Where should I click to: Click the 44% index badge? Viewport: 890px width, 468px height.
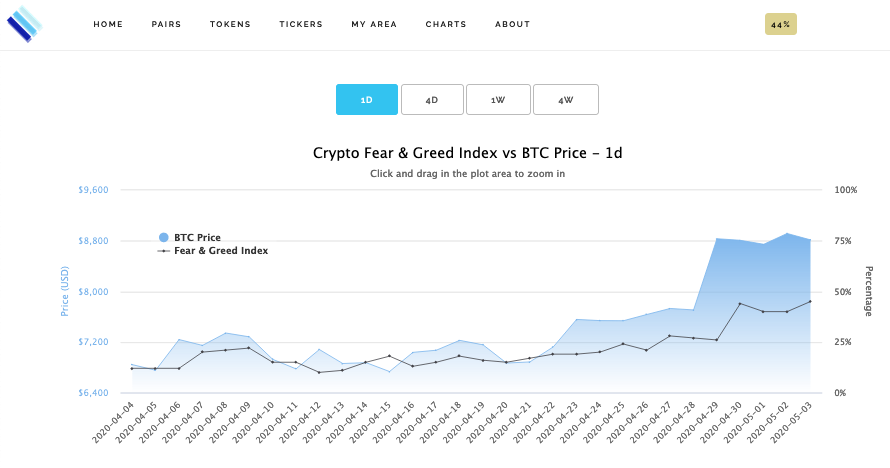click(x=781, y=24)
